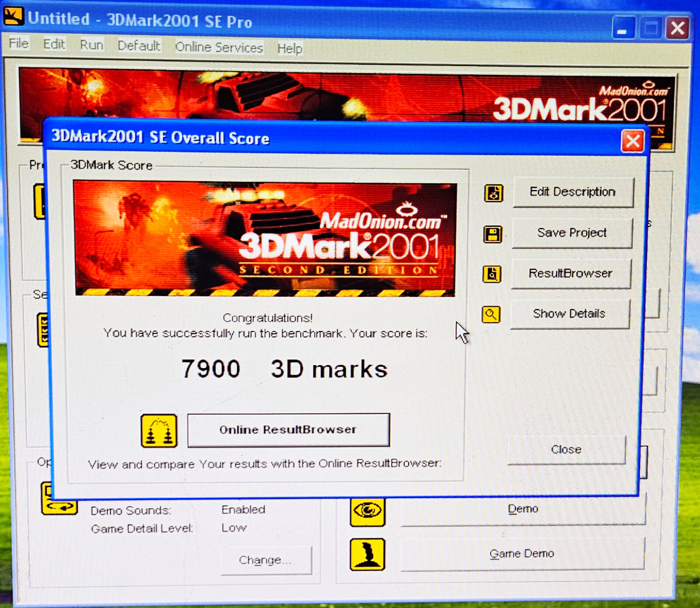Click the 3DMark2001 Second Edition banner image
The image size is (700, 608).
point(265,239)
